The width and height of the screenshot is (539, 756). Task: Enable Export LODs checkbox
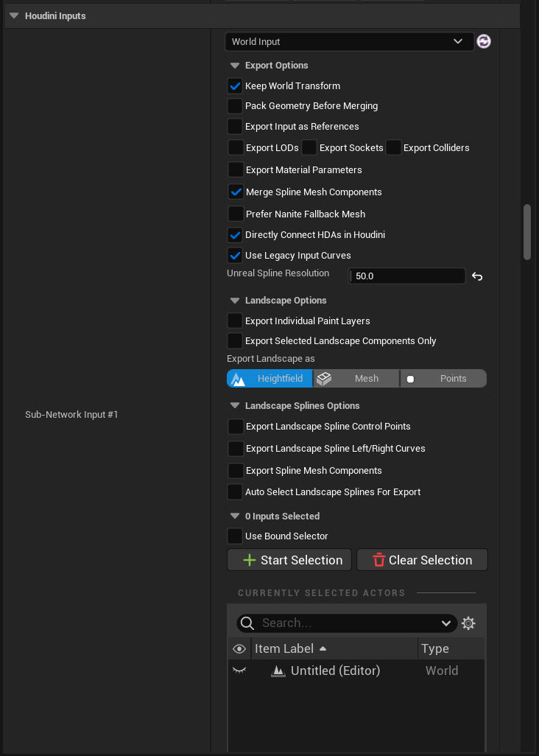[x=236, y=147]
